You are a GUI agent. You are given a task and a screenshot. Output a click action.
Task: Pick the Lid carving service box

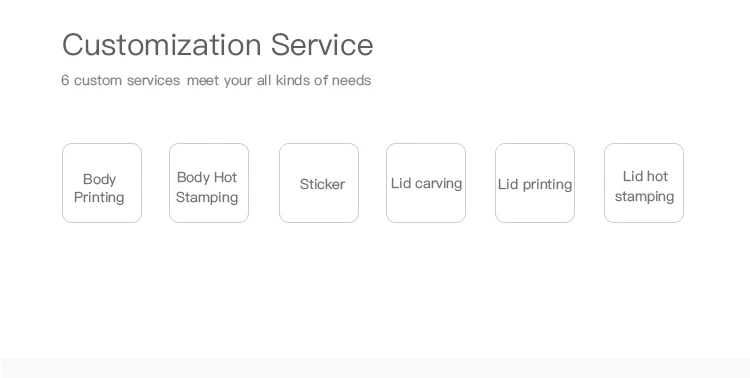coord(426,183)
